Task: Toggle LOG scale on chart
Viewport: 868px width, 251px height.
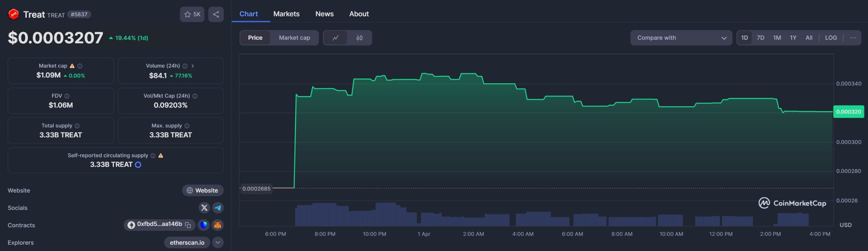Action: 831,38
